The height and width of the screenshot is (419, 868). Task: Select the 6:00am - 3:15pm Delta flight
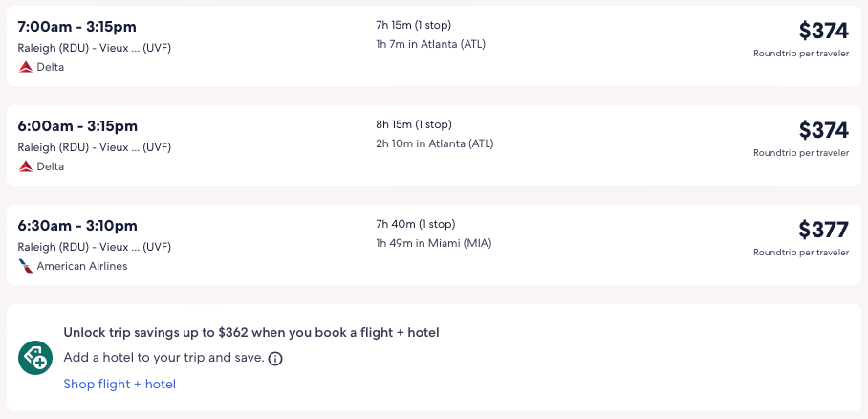click(77, 125)
